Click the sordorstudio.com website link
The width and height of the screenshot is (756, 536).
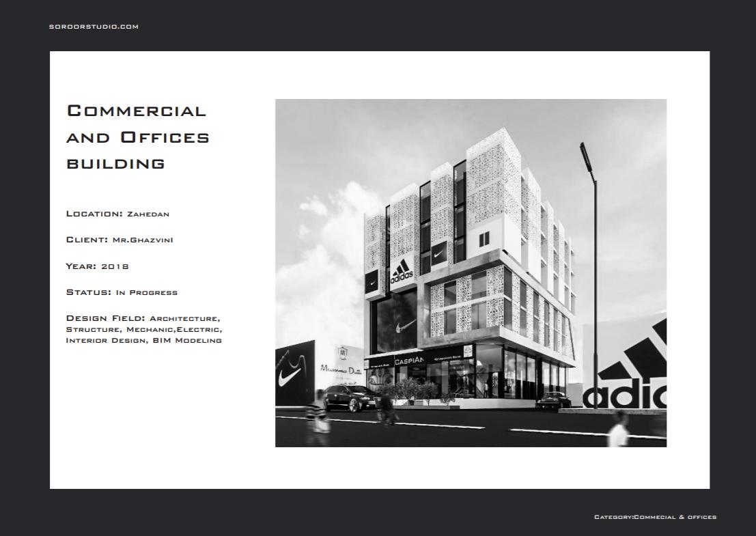click(94, 27)
